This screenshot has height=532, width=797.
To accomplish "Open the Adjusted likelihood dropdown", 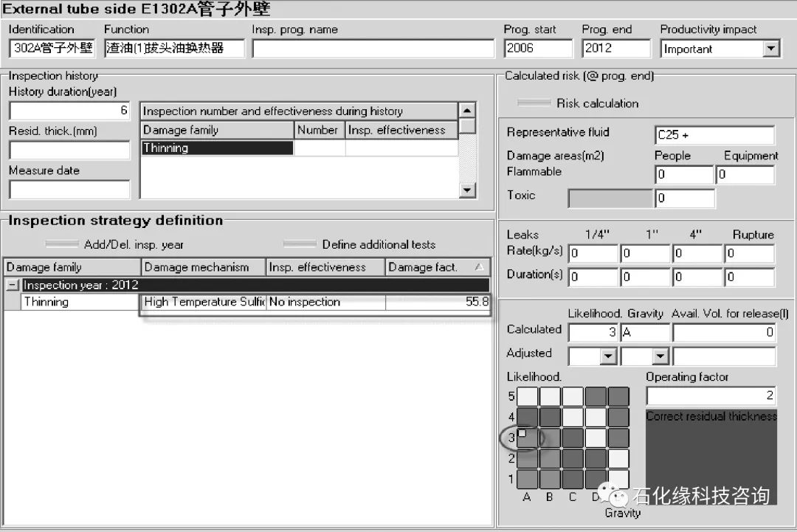I will (608, 357).
